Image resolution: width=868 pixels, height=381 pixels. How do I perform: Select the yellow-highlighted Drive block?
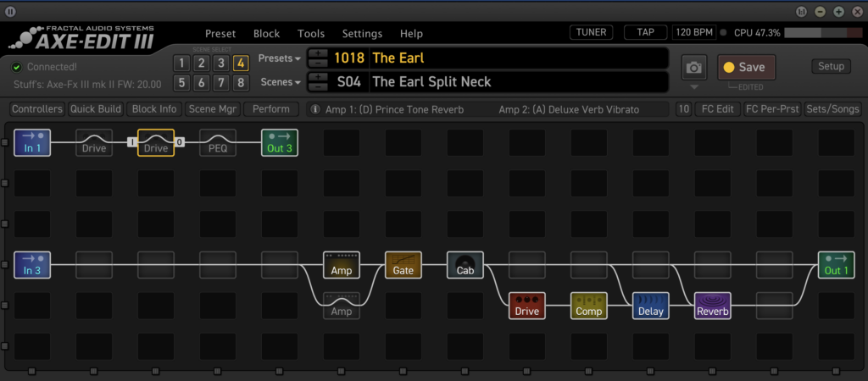156,143
